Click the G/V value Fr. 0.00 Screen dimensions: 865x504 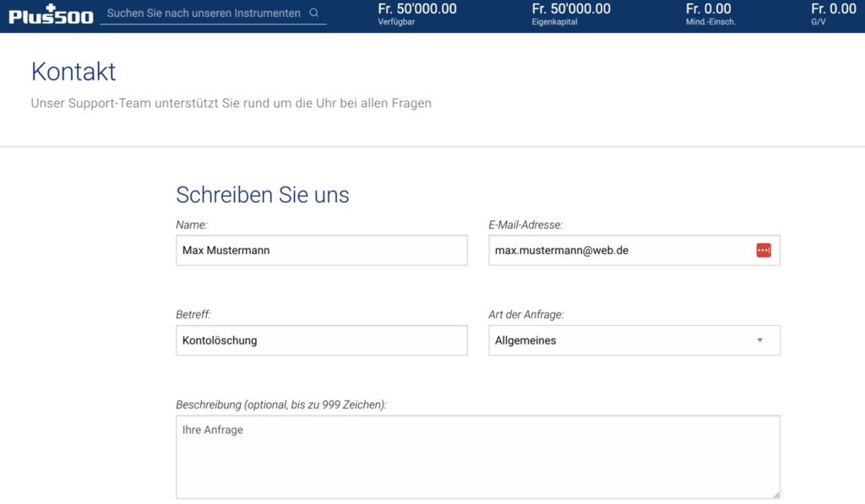[x=834, y=8]
